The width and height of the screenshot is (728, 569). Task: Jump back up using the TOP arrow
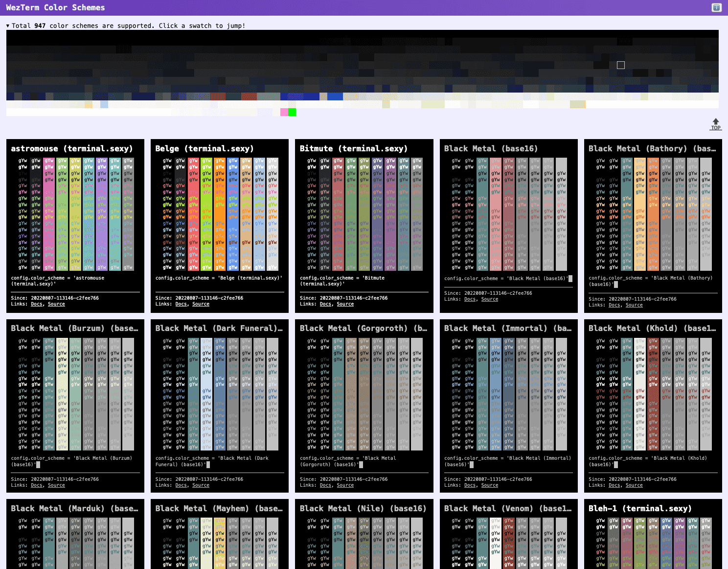coord(716,124)
